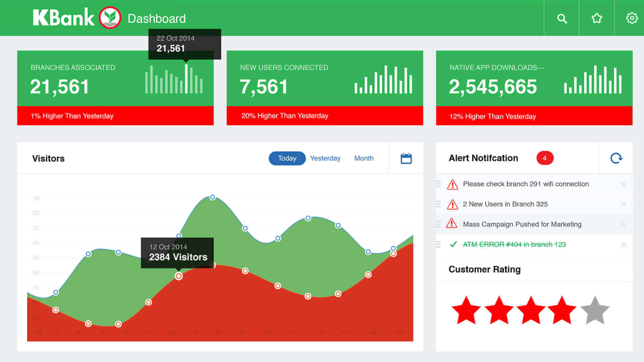Dismiss the branch 291 wifi connection alert
Image resolution: width=644 pixels, height=362 pixels.
623,184
